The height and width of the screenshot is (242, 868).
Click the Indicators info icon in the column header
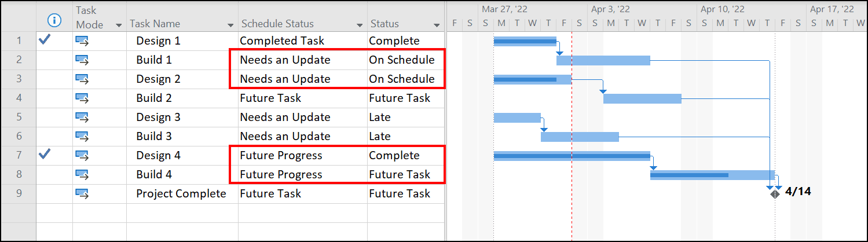pos(54,21)
